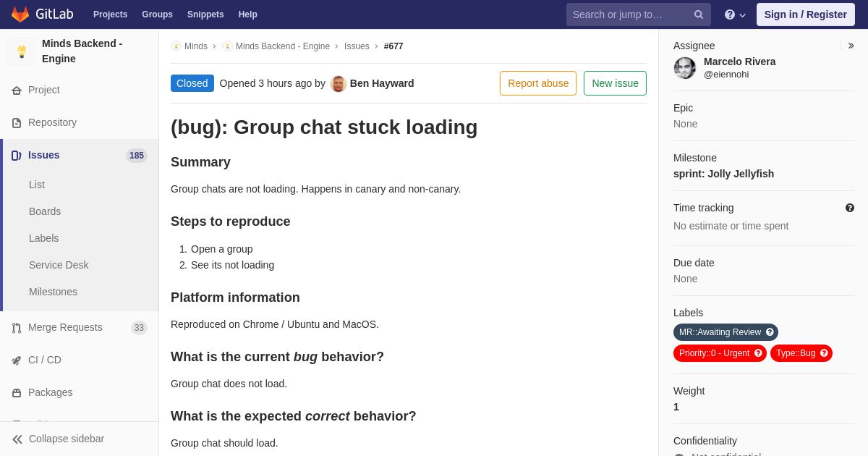The image size is (868, 456).
Task: Click the Priority::0 - Urgent label
Action: [x=720, y=353]
